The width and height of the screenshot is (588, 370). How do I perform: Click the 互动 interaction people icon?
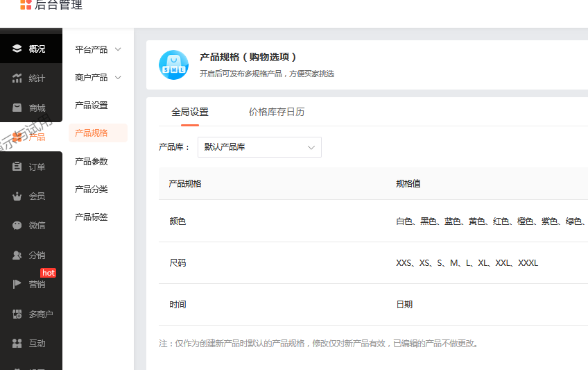17,343
